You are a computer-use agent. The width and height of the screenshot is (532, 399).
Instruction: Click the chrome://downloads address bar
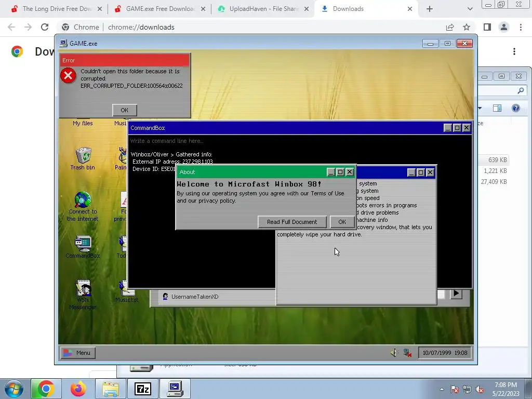[251, 27]
